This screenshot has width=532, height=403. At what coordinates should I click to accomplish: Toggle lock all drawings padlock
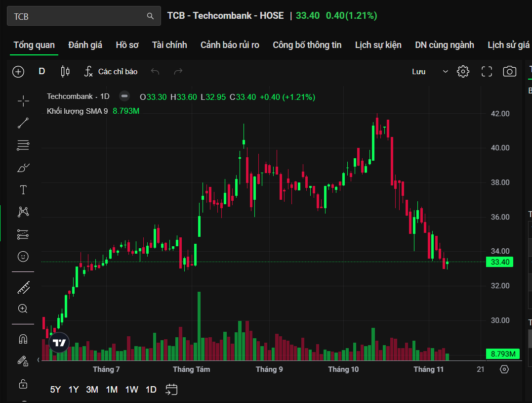coord(23,383)
